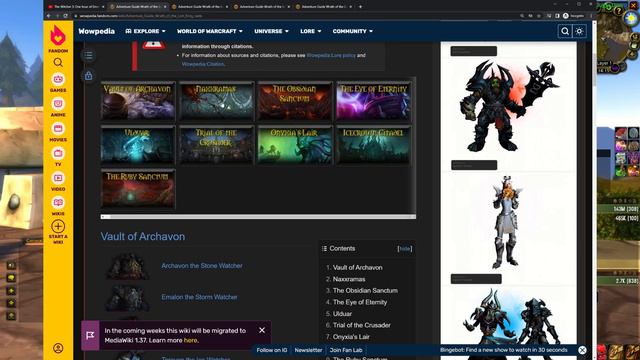Open a new browser tab
640x360 pixels.
tap(360, 7)
